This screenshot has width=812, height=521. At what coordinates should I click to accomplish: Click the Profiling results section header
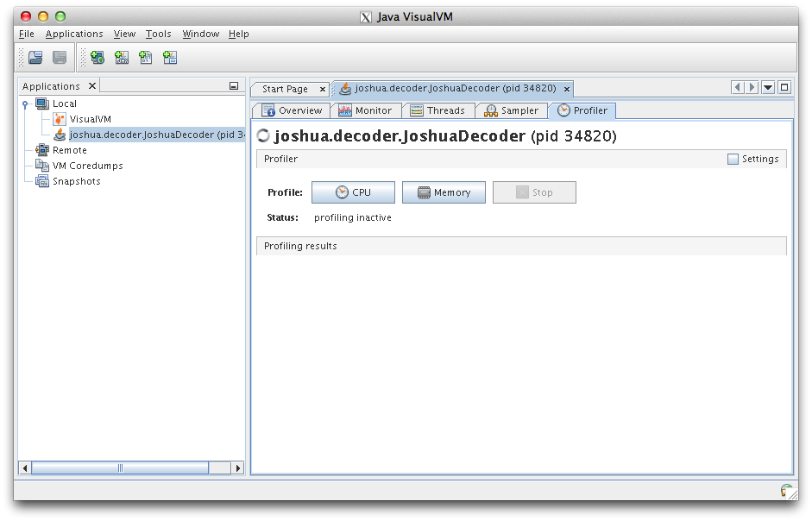tap(521, 246)
